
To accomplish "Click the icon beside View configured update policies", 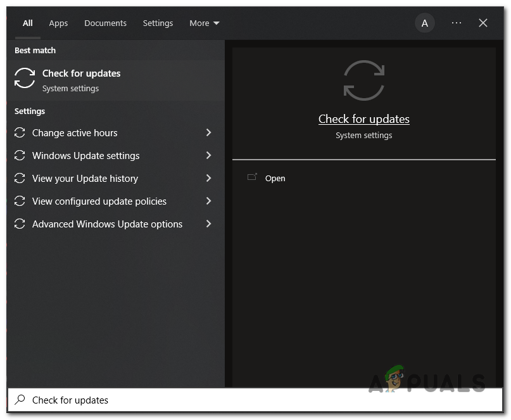I will tap(21, 201).
